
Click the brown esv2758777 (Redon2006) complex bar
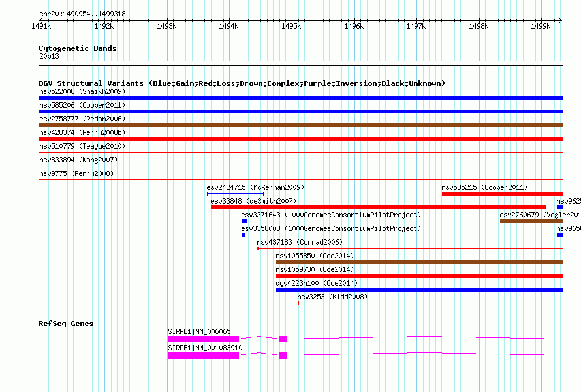coord(300,125)
